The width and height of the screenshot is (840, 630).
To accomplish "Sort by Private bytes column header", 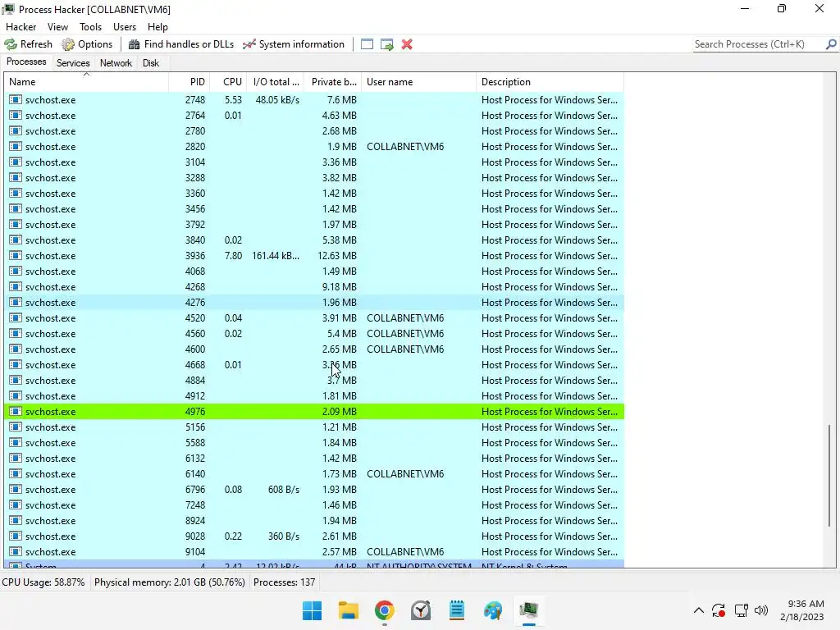I will pyautogui.click(x=333, y=82).
